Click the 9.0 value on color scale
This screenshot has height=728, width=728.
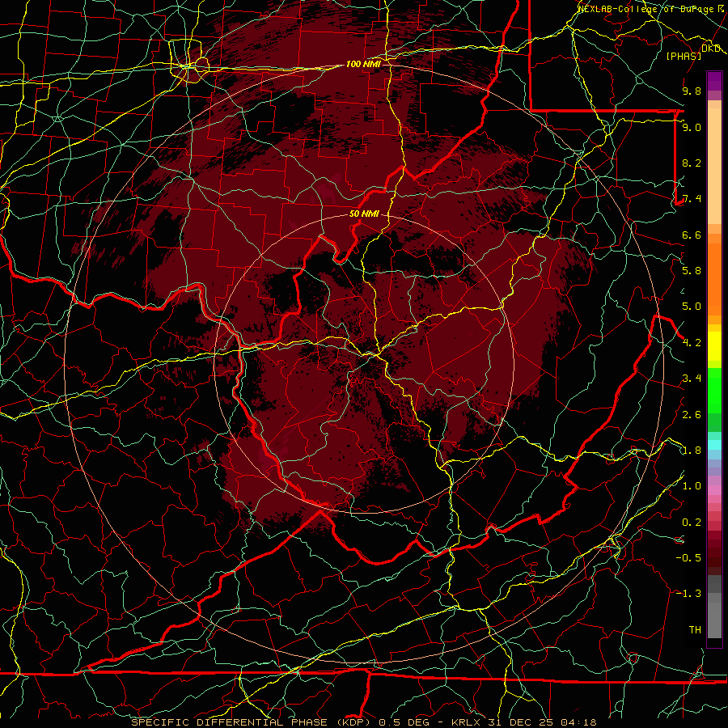point(692,127)
